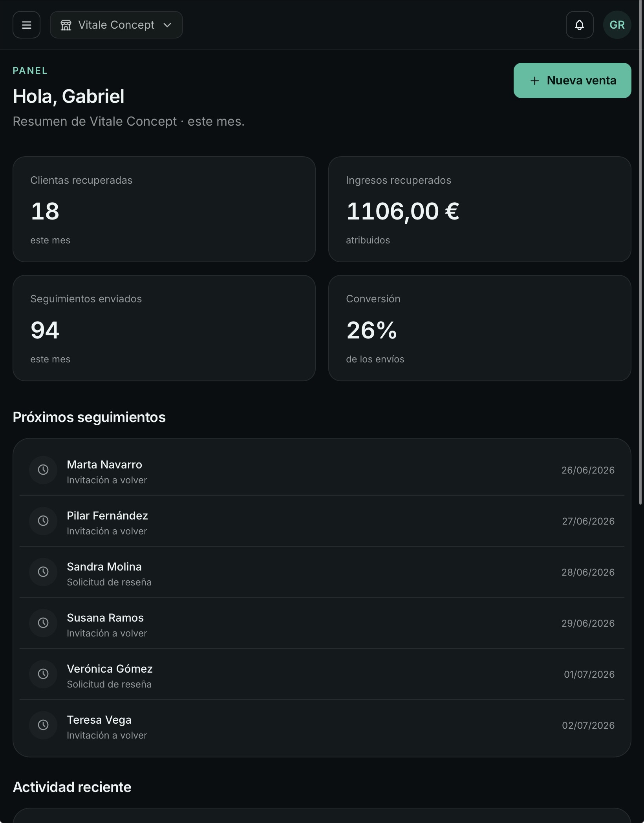Click the date 01/07/2026
Screen dimensions: 644x823
pyautogui.click(x=589, y=674)
